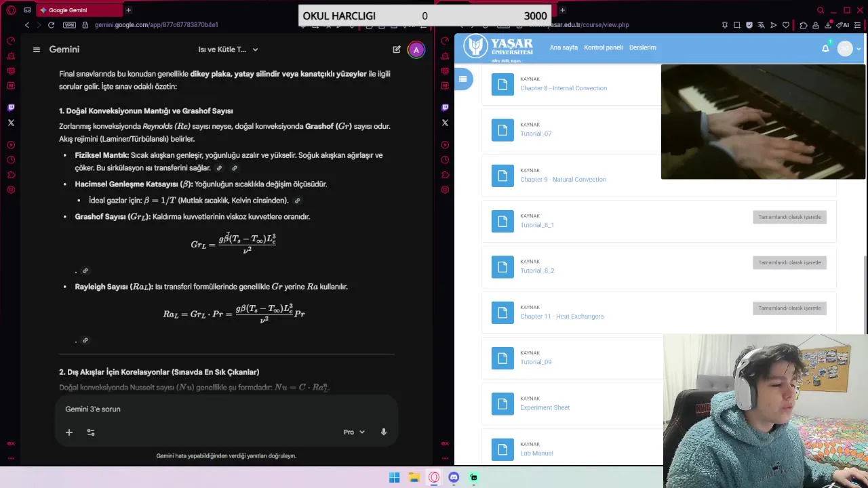Mark Chapter 11 as Tamamlandı olarak işaretle

[789, 308]
